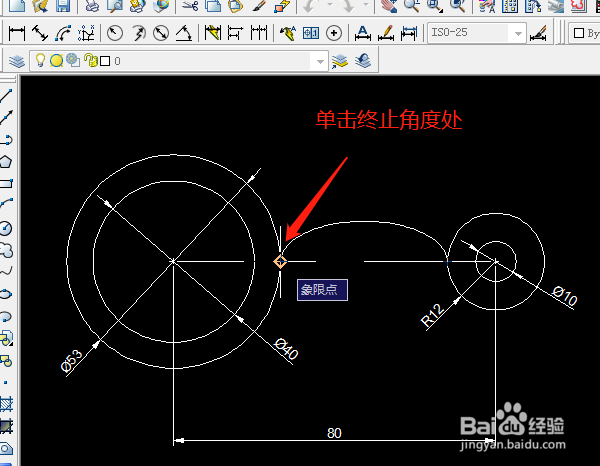The width and height of the screenshot is (600, 466).
Task: Launch the Quick Leader tool
Action: click(x=288, y=33)
